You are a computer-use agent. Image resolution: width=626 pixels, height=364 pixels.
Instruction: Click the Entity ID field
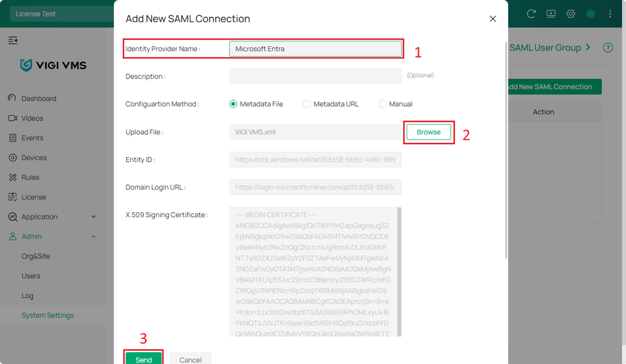point(315,160)
